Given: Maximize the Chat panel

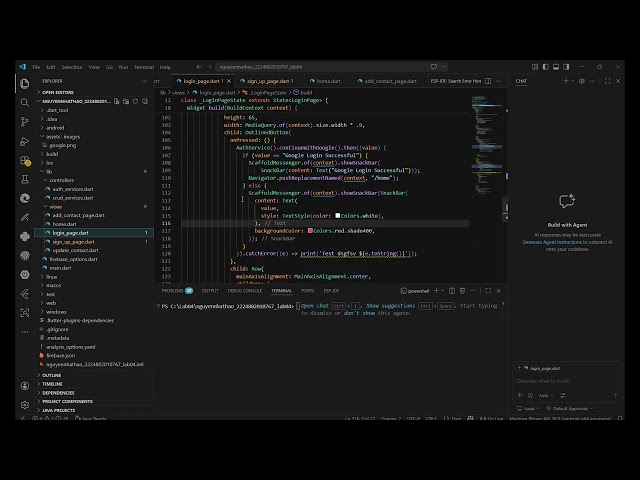Looking at the screenshot, I should click(608, 81).
